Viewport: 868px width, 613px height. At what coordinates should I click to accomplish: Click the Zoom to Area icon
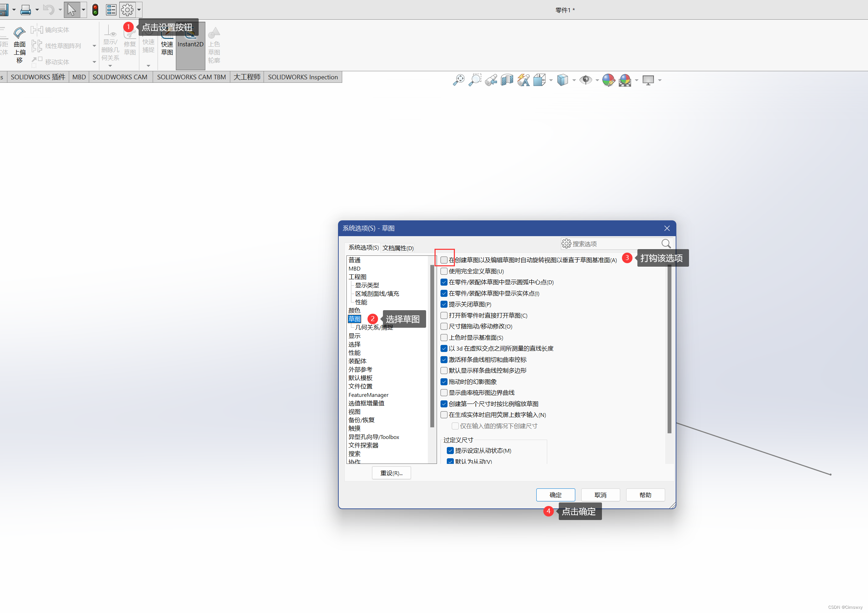tap(475, 80)
